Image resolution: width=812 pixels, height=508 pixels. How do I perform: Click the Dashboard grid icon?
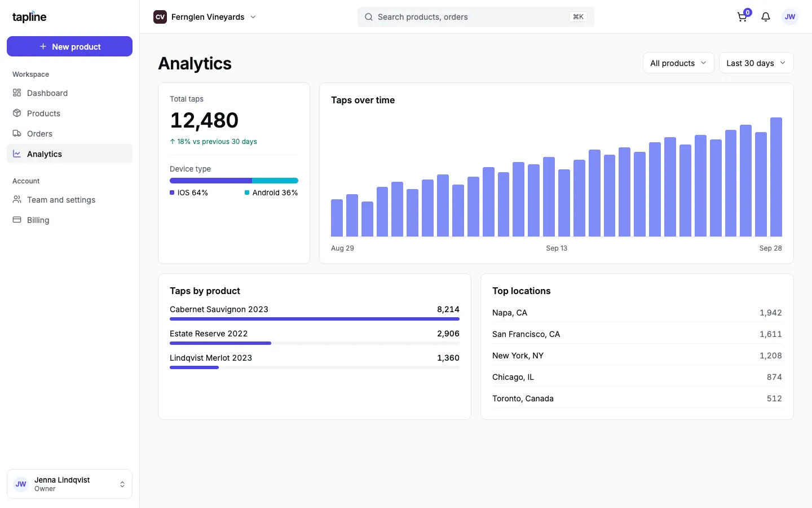pyautogui.click(x=17, y=93)
